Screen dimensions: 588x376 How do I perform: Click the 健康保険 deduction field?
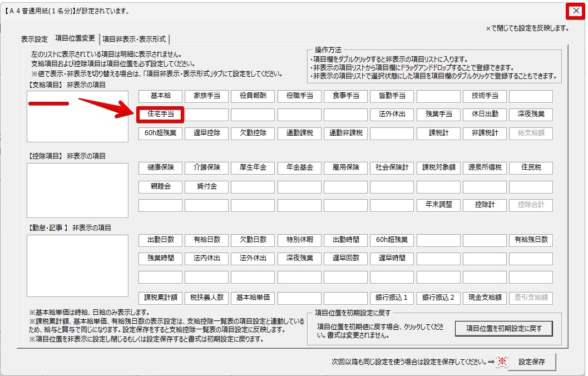(x=160, y=167)
